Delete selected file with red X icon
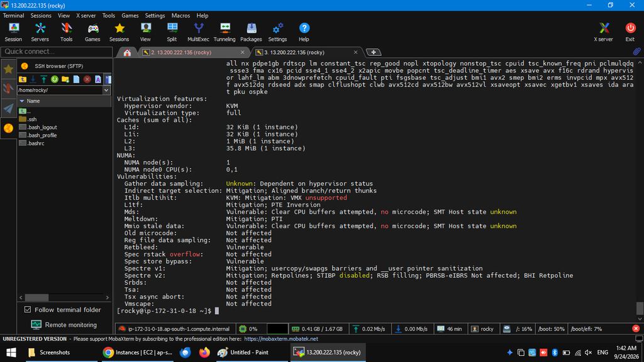 click(x=87, y=79)
